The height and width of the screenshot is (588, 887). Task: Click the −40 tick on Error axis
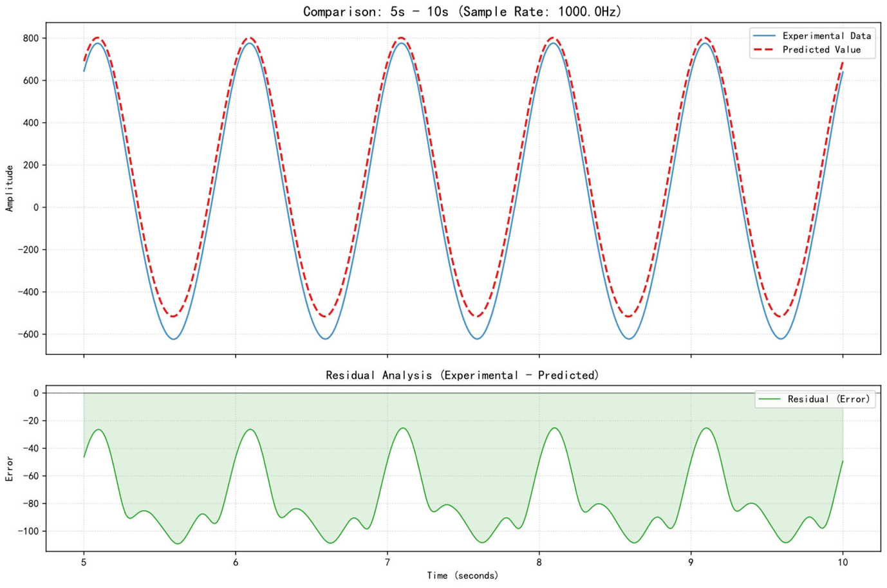[29, 448]
